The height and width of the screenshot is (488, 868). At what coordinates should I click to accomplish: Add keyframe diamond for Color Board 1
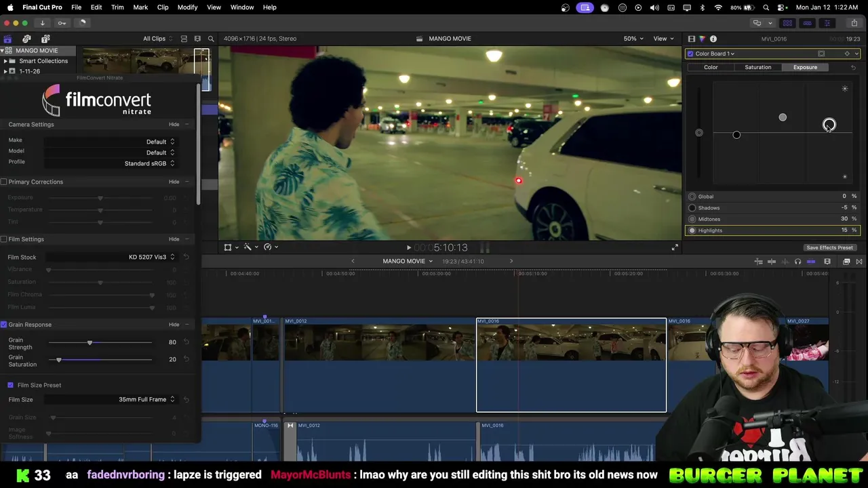coord(846,54)
